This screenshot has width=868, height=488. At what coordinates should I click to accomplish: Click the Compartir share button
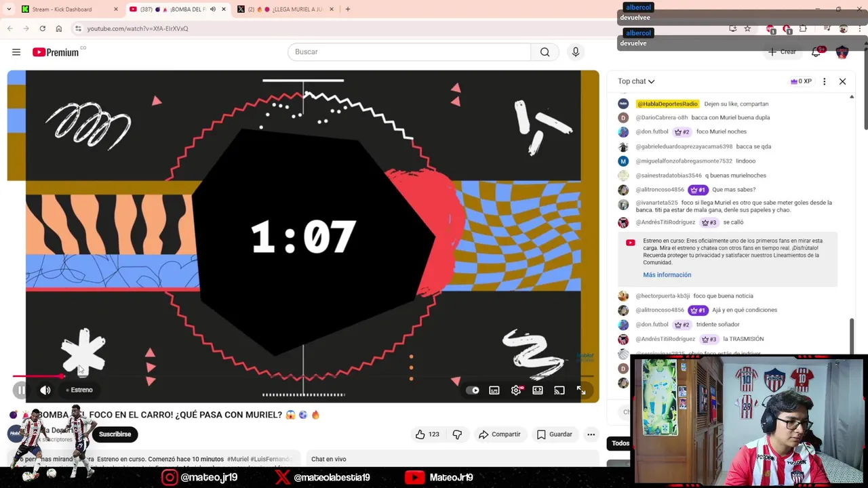tap(499, 434)
